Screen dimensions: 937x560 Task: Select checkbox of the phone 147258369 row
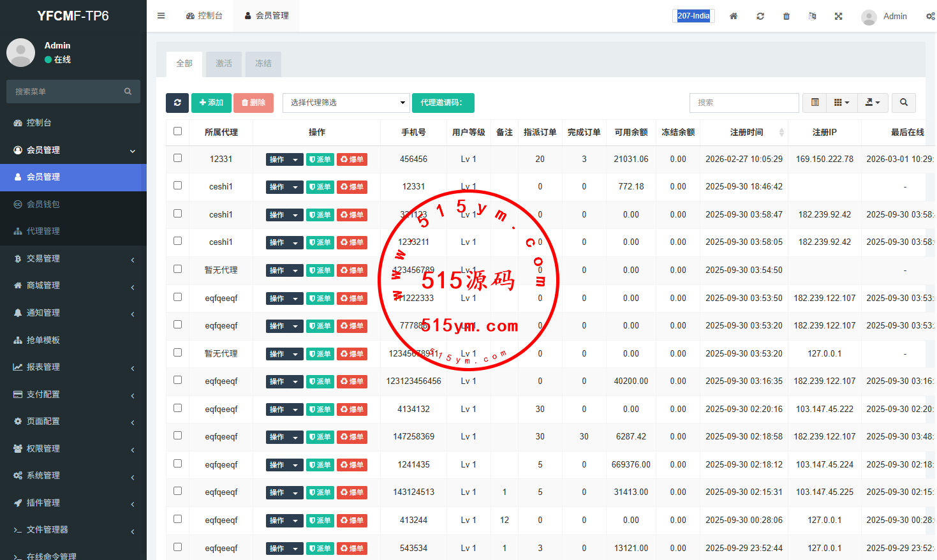pos(178,436)
